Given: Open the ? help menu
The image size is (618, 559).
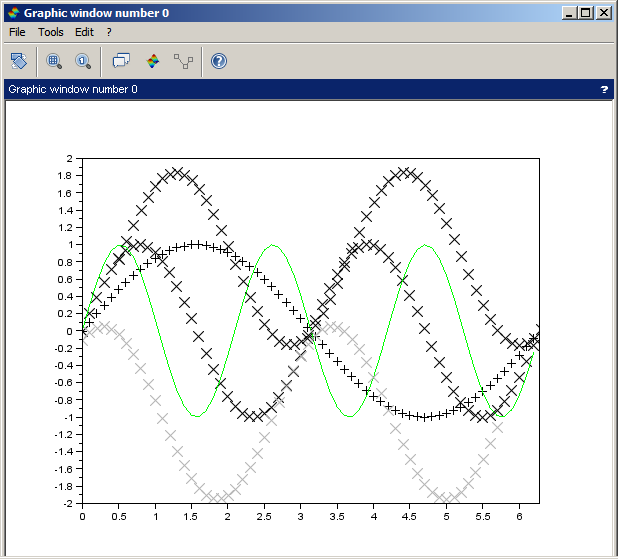Looking at the screenshot, I should [x=109, y=32].
